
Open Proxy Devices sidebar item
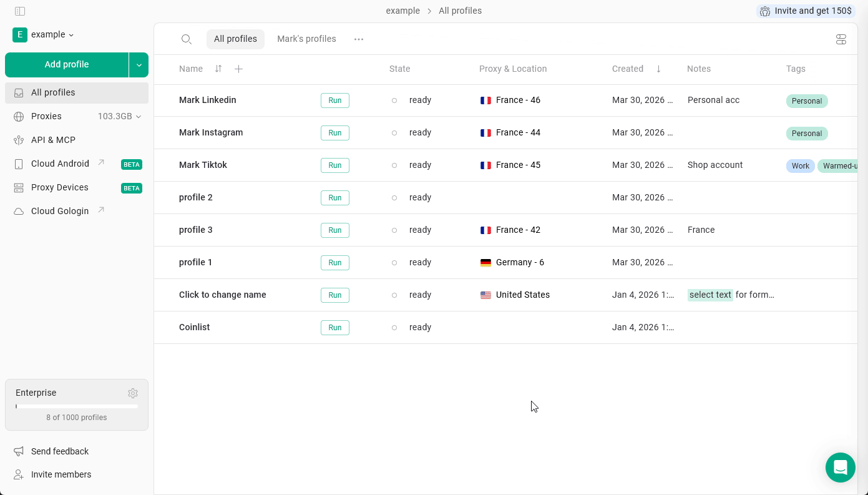[x=77, y=187]
